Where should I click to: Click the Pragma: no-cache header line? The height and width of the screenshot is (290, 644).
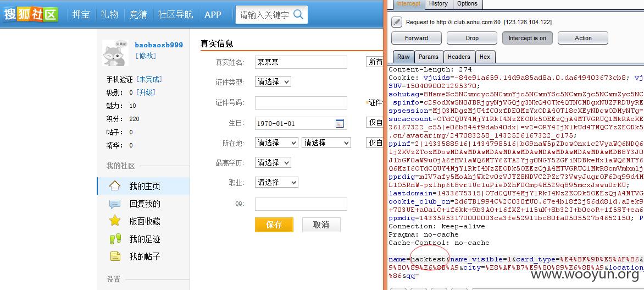click(424, 234)
